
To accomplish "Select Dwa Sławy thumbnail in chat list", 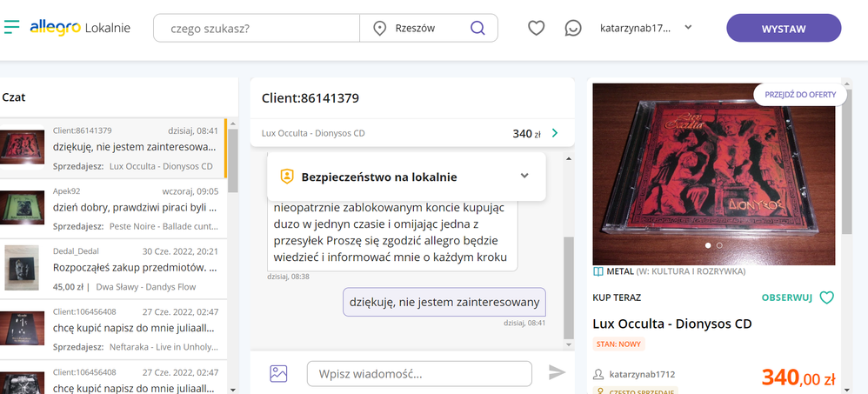I will (22, 268).
